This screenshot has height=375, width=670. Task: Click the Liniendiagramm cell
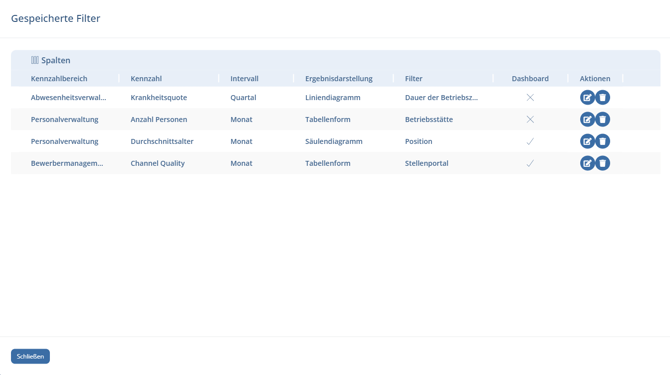[x=332, y=97]
